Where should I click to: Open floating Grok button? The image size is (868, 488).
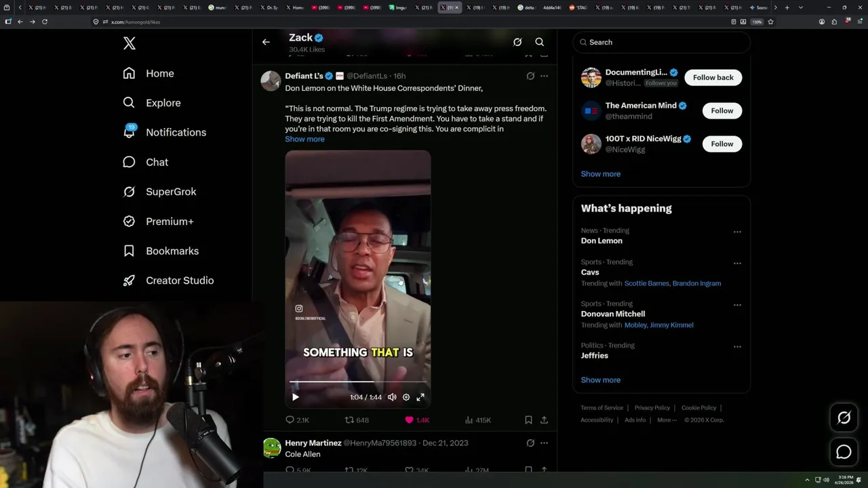(x=844, y=418)
